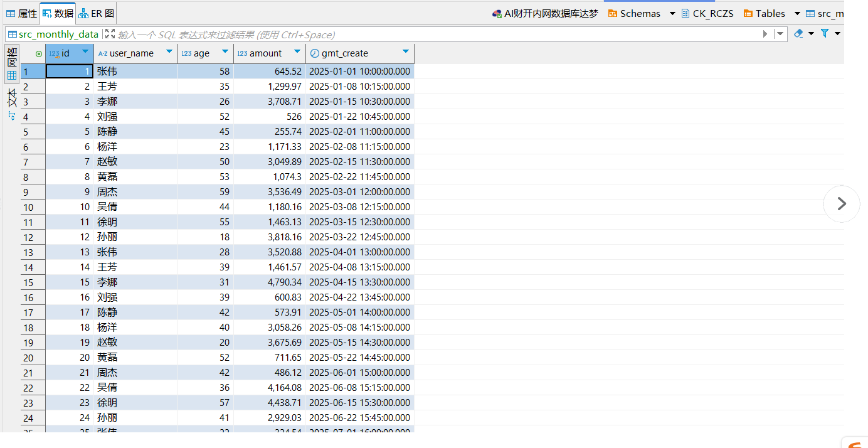This screenshot has height=448, width=868.
Task: Click the amount cell 486.12
Action: point(270,373)
